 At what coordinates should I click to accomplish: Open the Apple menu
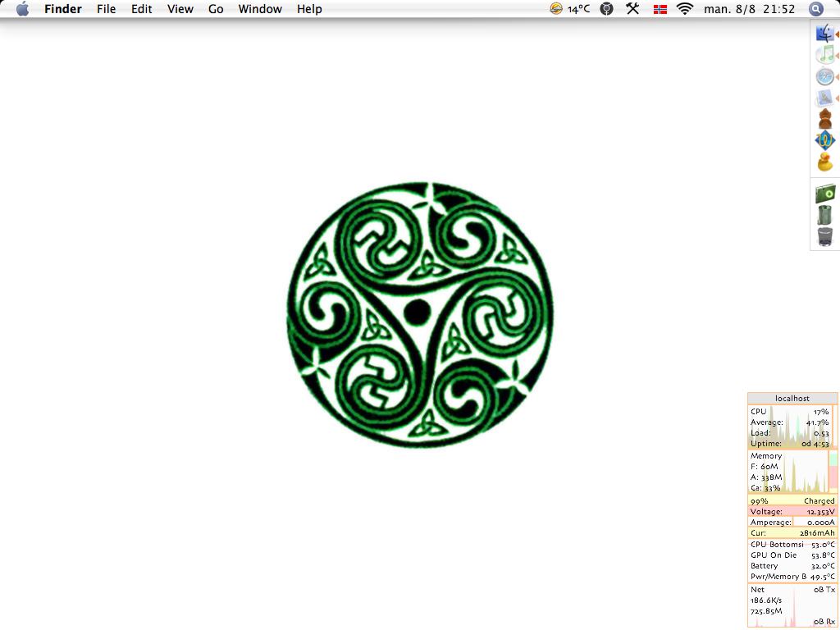tap(22, 9)
